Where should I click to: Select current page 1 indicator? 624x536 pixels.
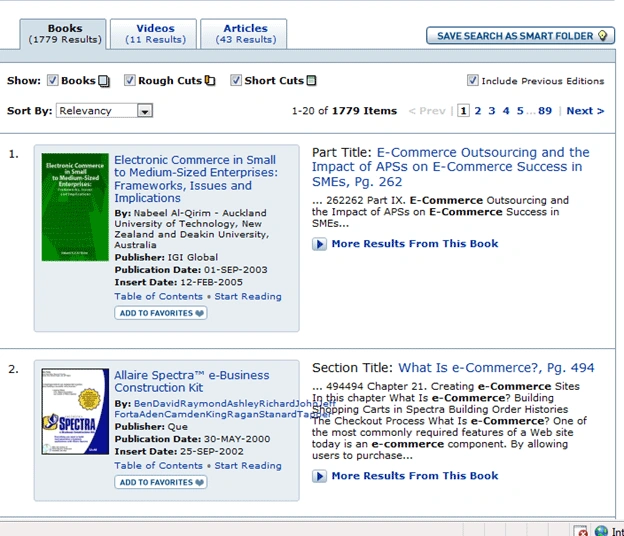click(463, 111)
